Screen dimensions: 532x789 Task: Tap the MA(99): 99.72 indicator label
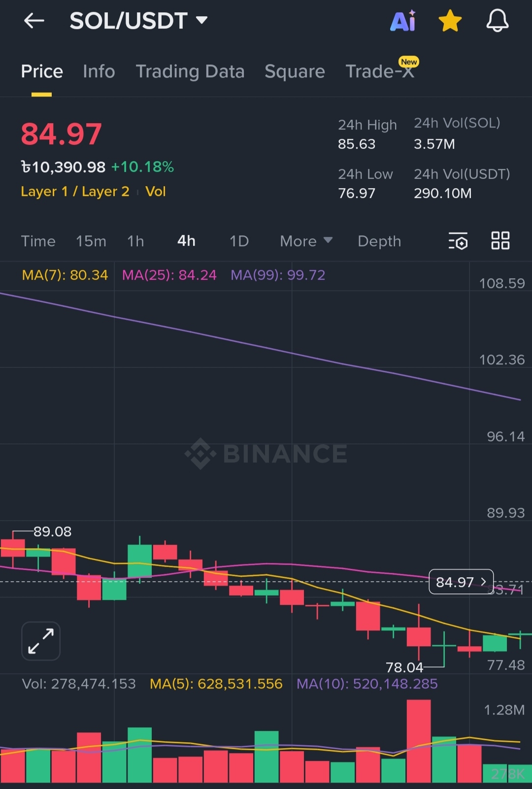click(278, 275)
